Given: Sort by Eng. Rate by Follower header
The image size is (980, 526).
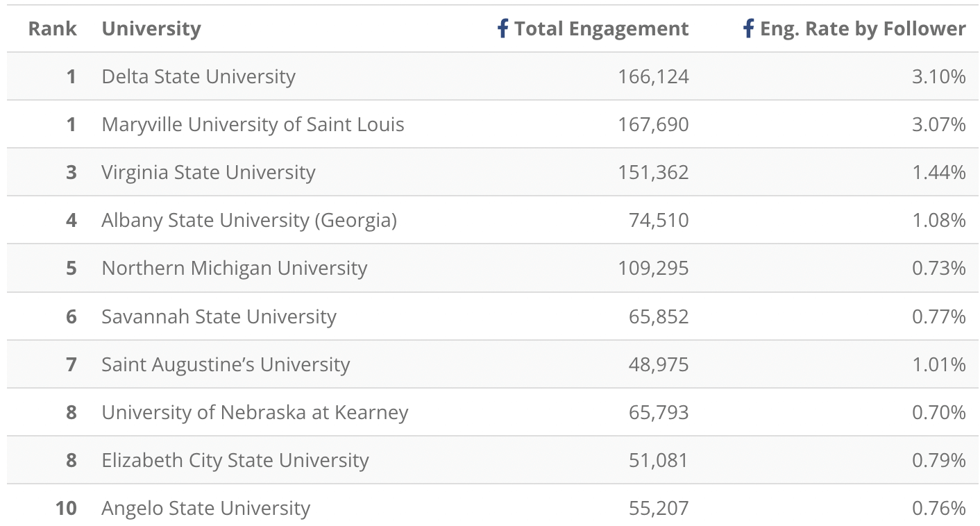Looking at the screenshot, I should tap(863, 28).
